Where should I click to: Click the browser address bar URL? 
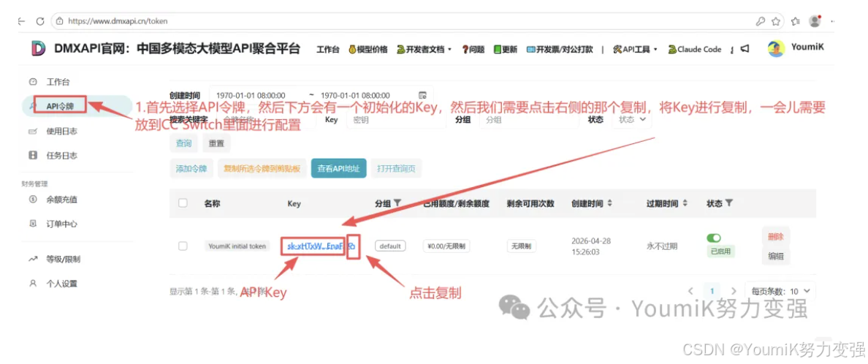click(118, 21)
